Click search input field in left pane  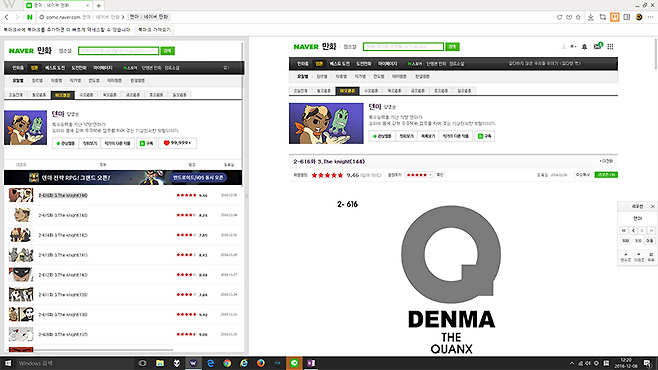point(118,51)
